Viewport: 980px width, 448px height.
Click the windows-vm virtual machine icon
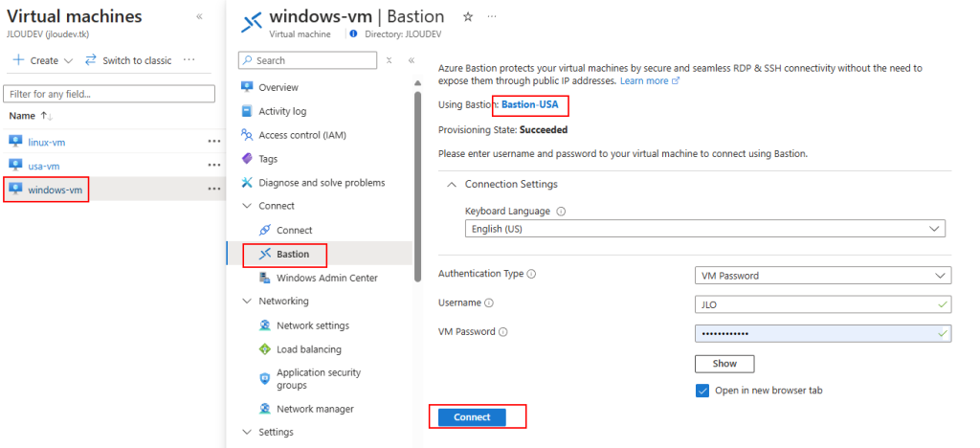[15, 189]
